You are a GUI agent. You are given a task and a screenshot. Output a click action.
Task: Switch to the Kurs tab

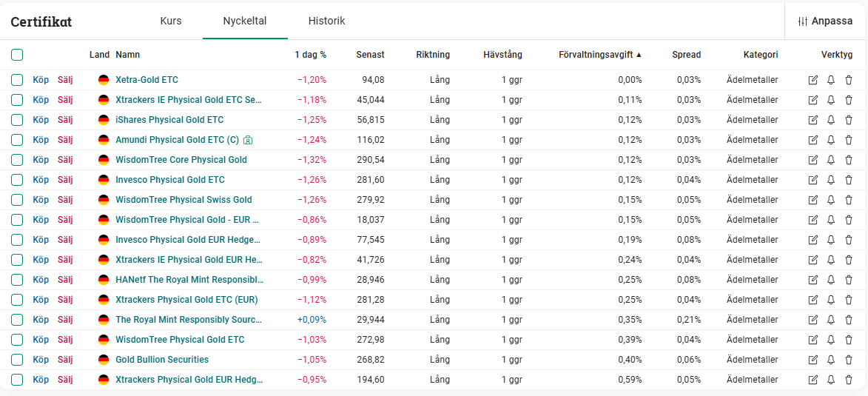tap(171, 21)
